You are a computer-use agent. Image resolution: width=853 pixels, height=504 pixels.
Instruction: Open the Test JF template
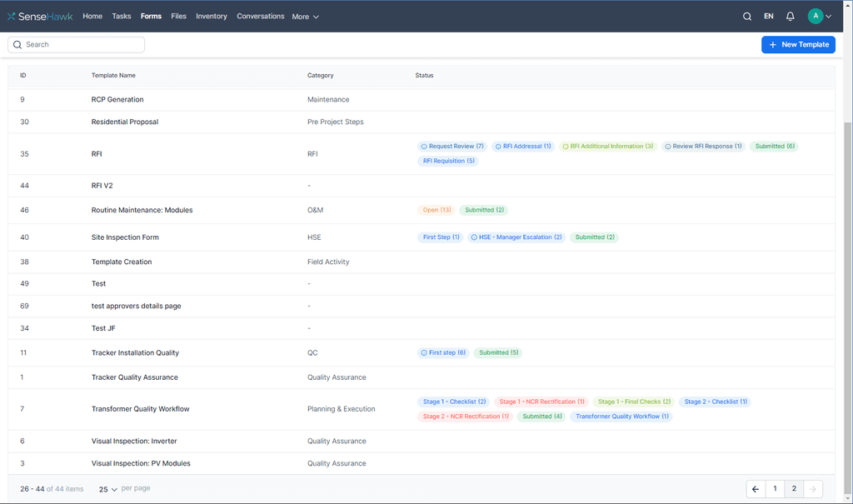103,328
